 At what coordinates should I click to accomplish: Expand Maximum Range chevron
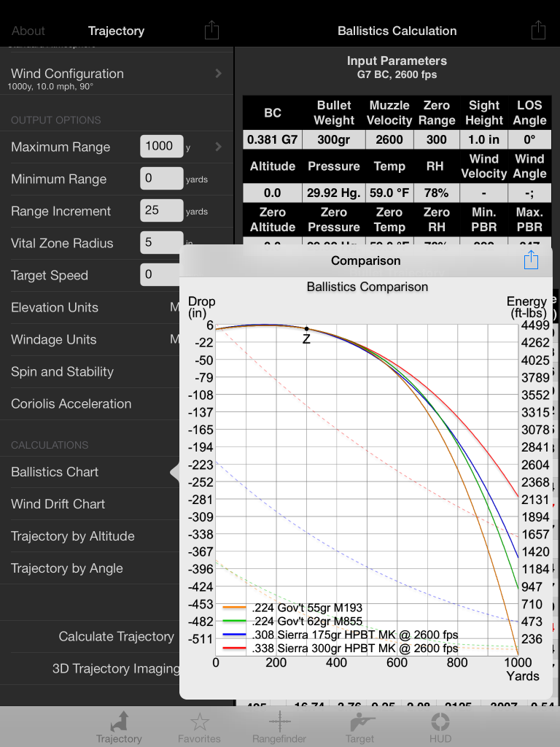tap(219, 147)
